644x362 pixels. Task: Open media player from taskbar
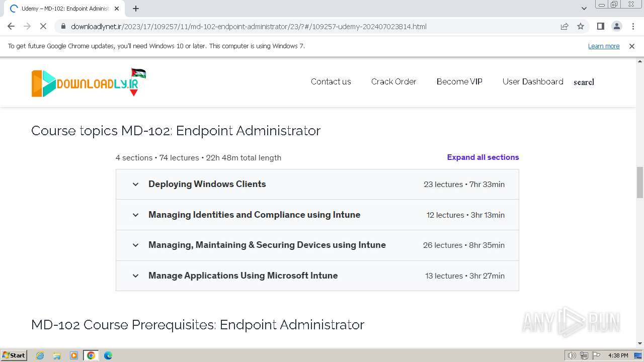(x=74, y=355)
